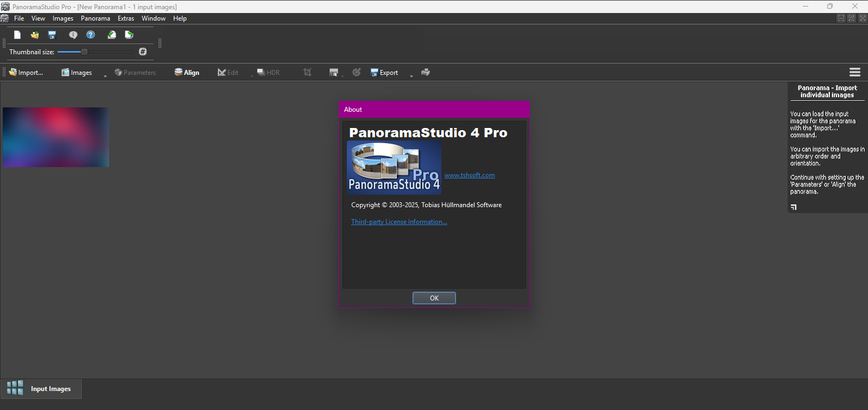Switch to the Input Images tab
868x410 pixels.
pyautogui.click(x=41, y=389)
